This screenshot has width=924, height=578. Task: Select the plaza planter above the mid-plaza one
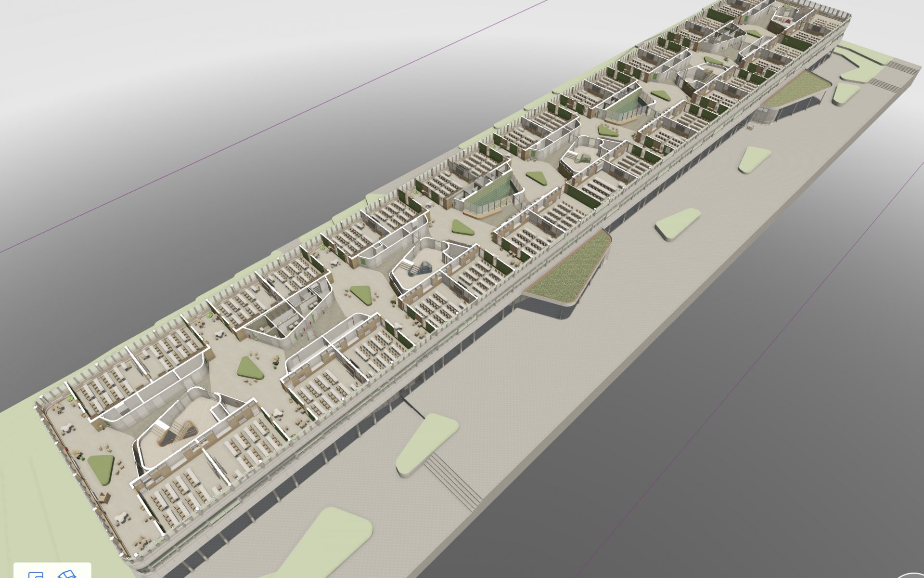pyautogui.click(x=754, y=159)
